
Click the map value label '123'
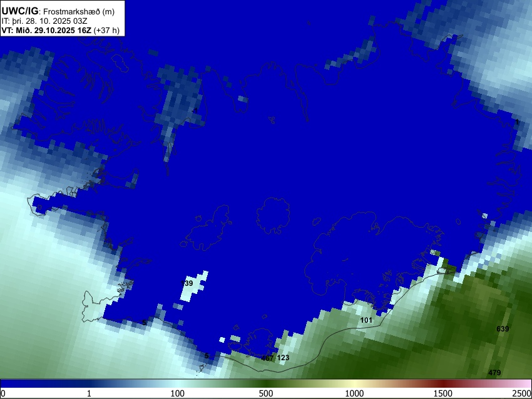click(283, 358)
